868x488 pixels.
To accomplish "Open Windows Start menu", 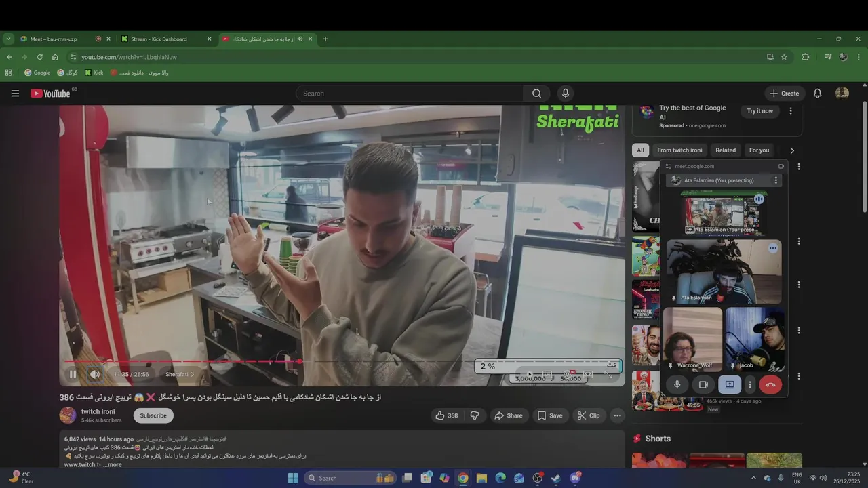I will tap(293, 478).
